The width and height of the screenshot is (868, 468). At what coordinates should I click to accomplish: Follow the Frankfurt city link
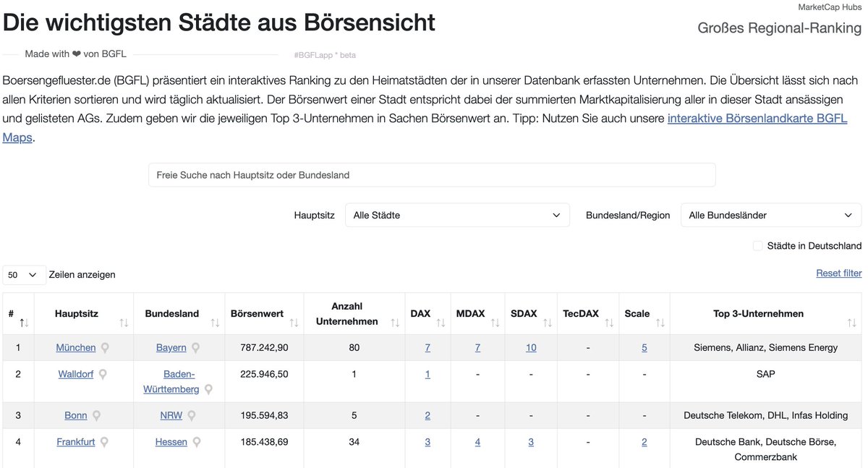pos(76,442)
